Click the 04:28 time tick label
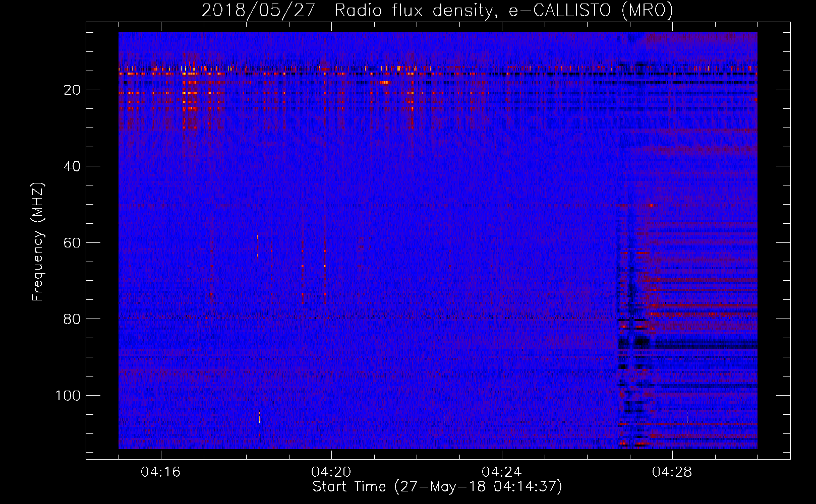 pos(672,472)
